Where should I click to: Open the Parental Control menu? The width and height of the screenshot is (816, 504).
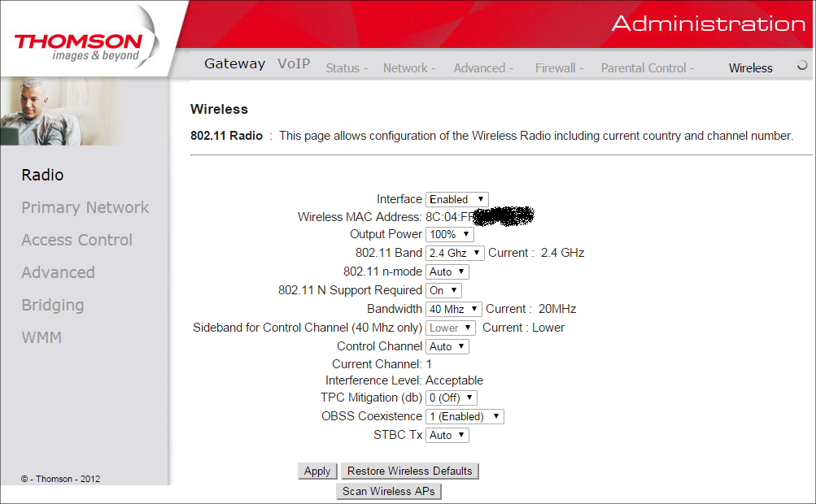648,68
